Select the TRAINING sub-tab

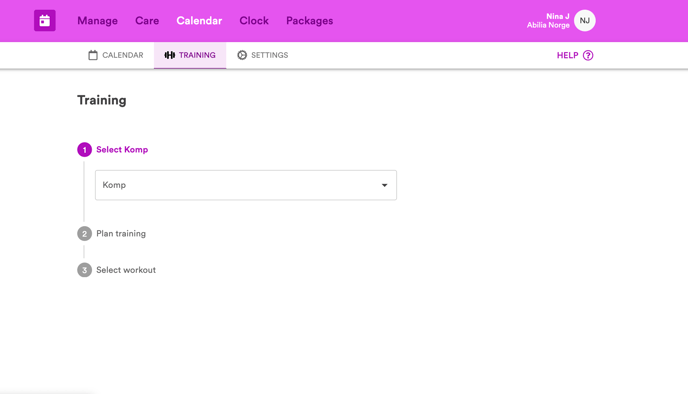(x=190, y=55)
